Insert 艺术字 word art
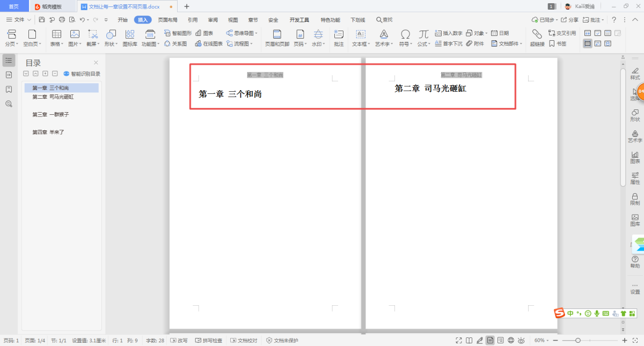Viewport: 644px width, 346px height. pyautogui.click(x=384, y=38)
